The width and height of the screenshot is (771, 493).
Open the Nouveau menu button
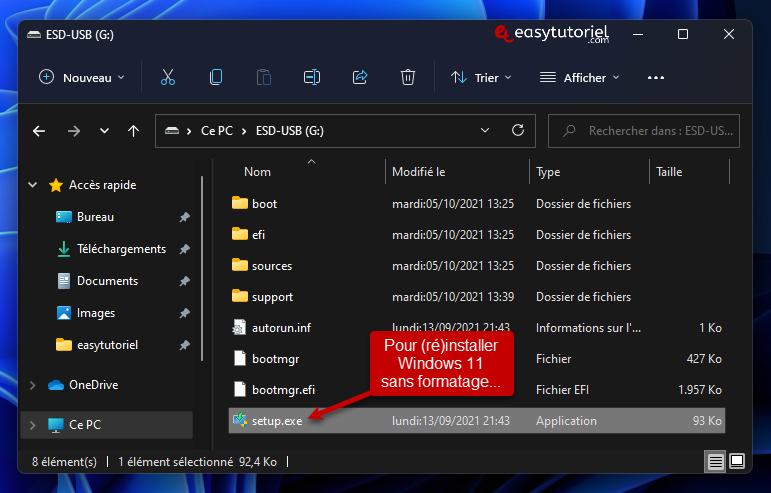(x=82, y=78)
